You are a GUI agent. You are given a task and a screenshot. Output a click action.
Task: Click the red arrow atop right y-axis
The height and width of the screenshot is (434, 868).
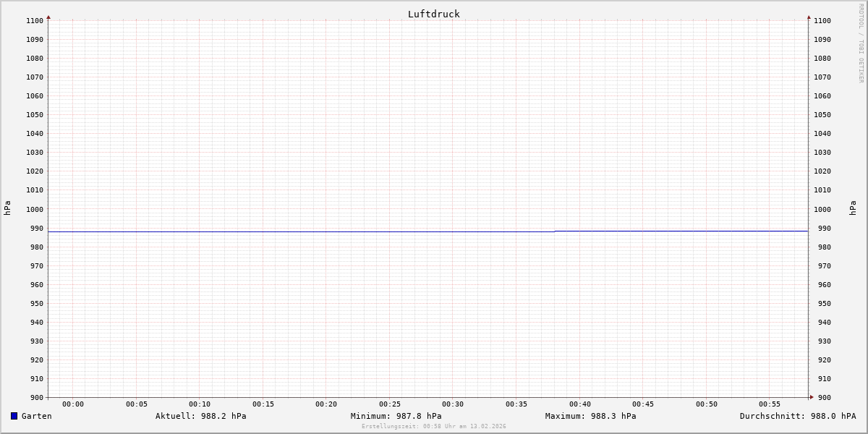(809, 17)
